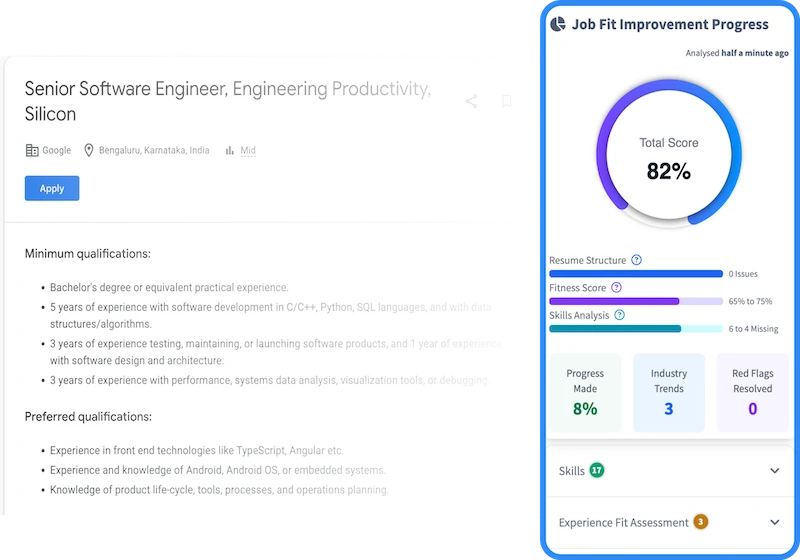Click the Progress Made 8% card
Image resolution: width=800 pixels, height=560 pixels.
click(585, 392)
